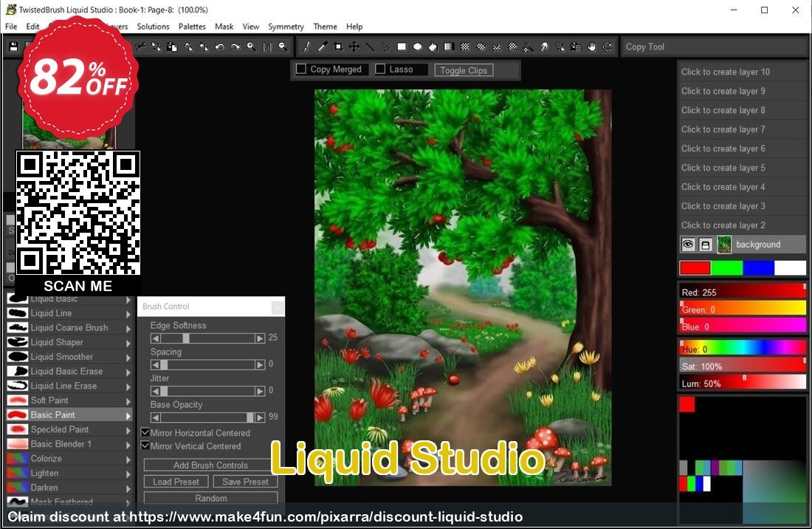
Task: Select the Pan hand tool
Action: (x=592, y=47)
